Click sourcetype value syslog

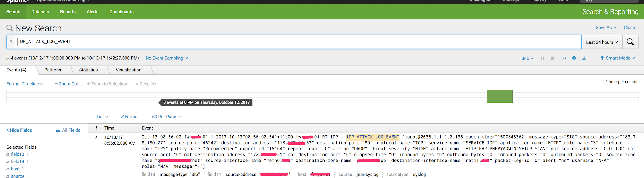coord(419,175)
